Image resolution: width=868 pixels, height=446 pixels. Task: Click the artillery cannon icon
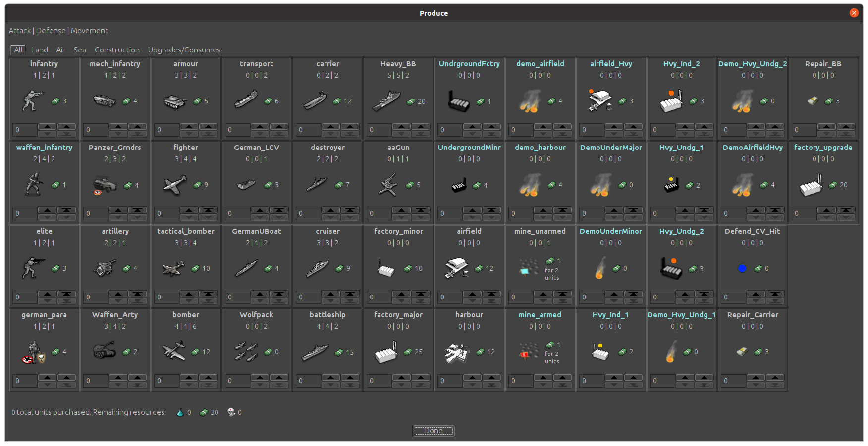[x=105, y=268]
